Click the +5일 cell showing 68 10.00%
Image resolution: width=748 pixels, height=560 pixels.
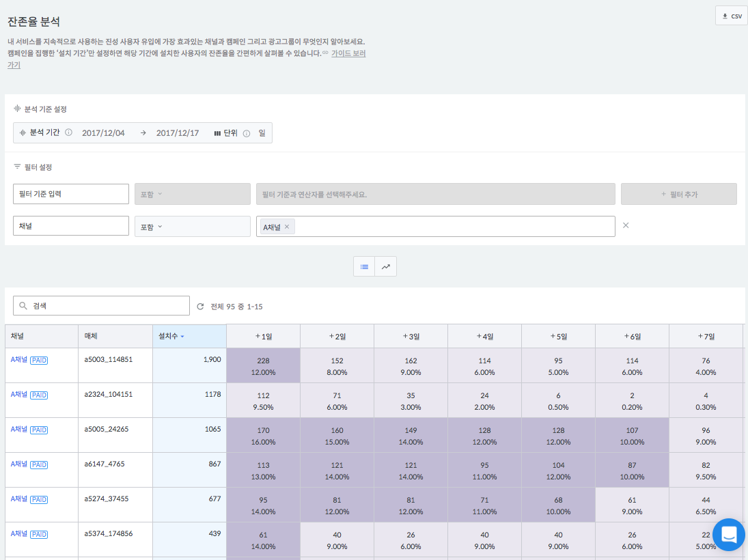559,505
